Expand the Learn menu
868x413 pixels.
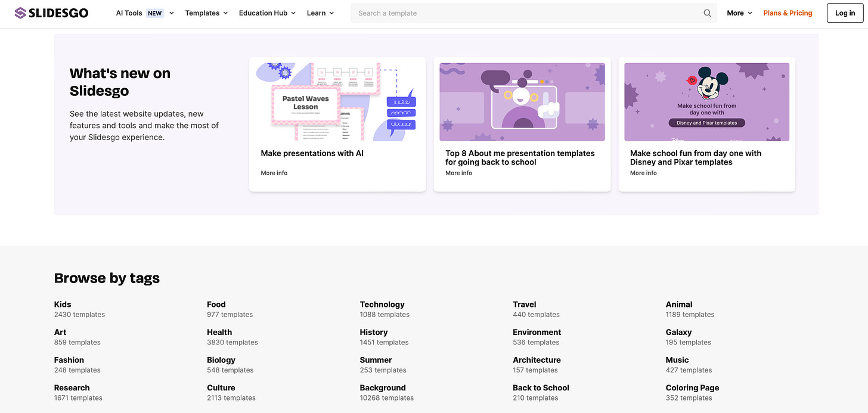pyautogui.click(x=320, y=13)
